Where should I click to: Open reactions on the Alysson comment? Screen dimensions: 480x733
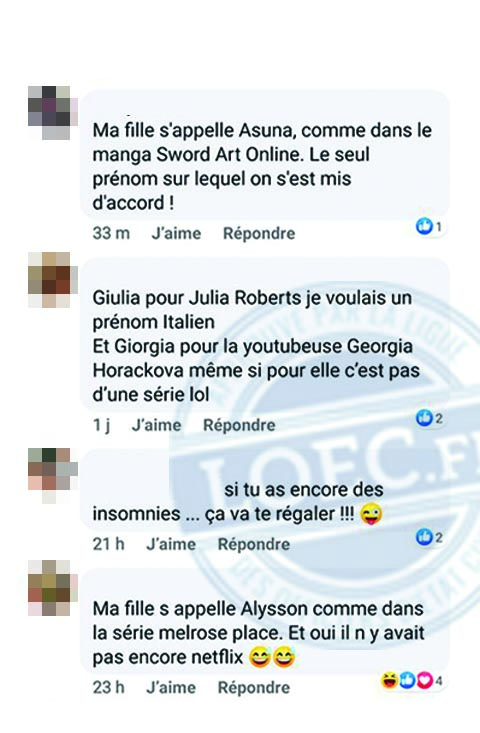click(x=412, y=681)
